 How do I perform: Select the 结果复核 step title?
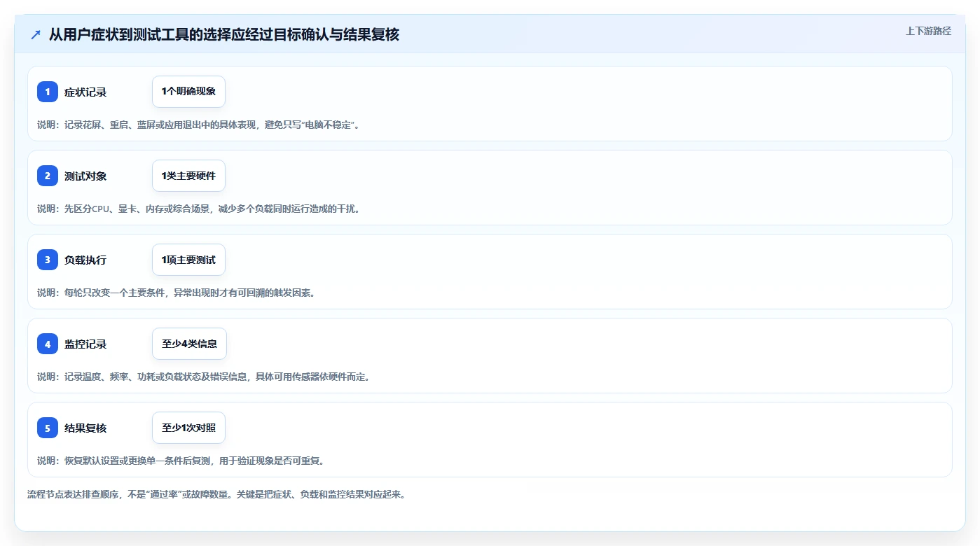tap(85, 428)
